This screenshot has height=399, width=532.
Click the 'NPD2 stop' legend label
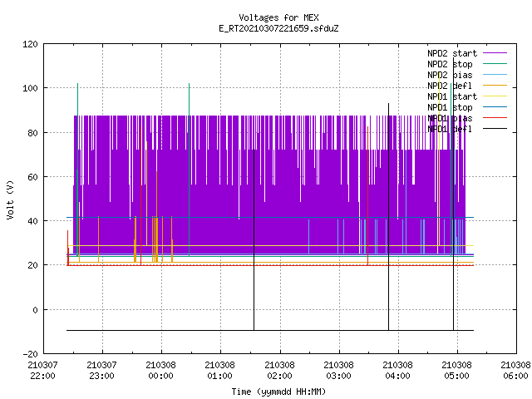(x=450, y=64)
